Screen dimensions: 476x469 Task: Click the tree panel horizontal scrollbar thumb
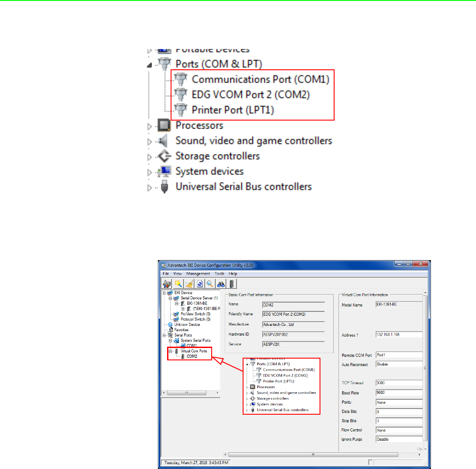pos(187,393)
